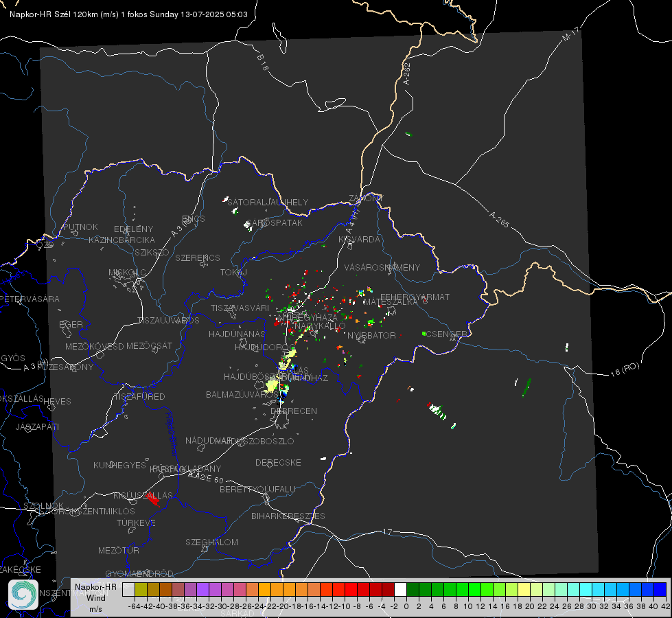Click the 18 (RO) road label
Image resolution: width=672 pixels, height=618 pixels.
tap(625, 369)
